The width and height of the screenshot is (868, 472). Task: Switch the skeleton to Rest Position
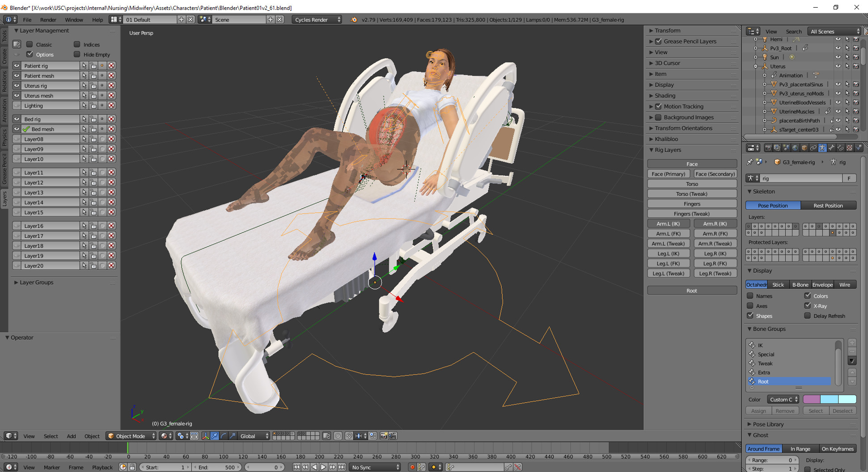point(828,206)
